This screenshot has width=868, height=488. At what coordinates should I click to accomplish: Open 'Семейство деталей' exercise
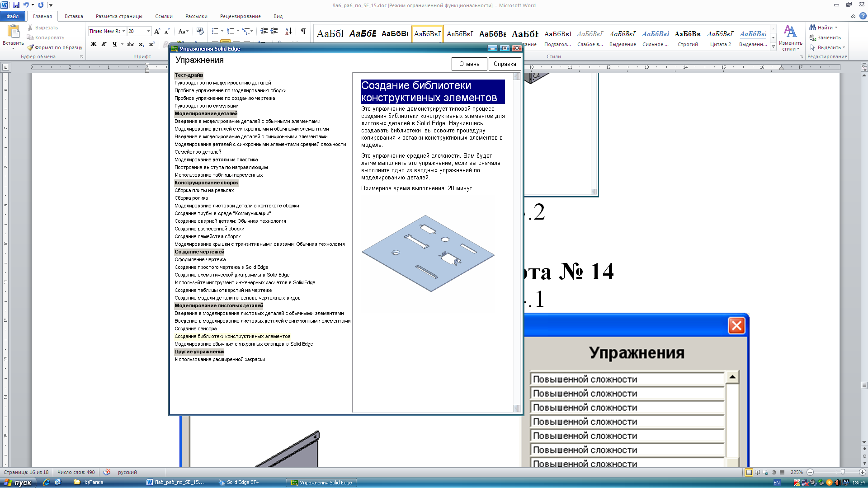click(x=198, y=152)
